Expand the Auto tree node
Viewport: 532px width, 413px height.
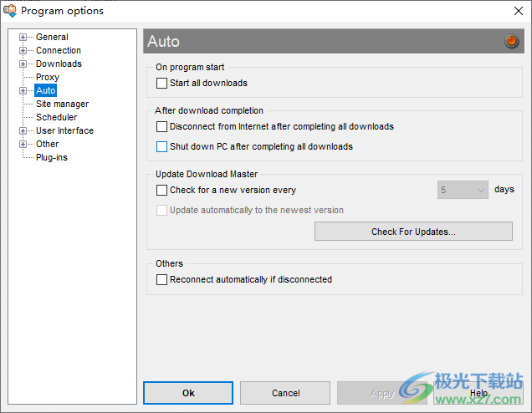[23, 90]
